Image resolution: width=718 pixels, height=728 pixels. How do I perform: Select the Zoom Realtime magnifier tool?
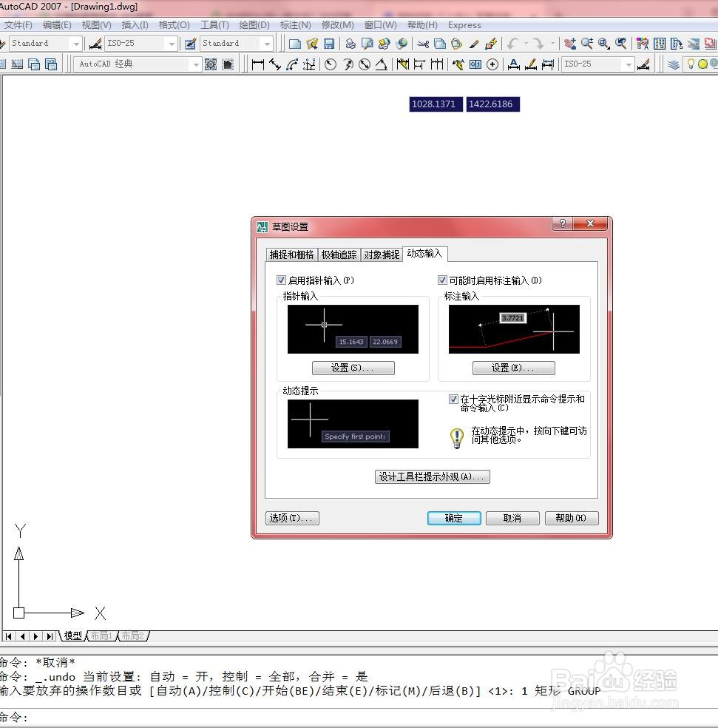(x=586, y=44)
